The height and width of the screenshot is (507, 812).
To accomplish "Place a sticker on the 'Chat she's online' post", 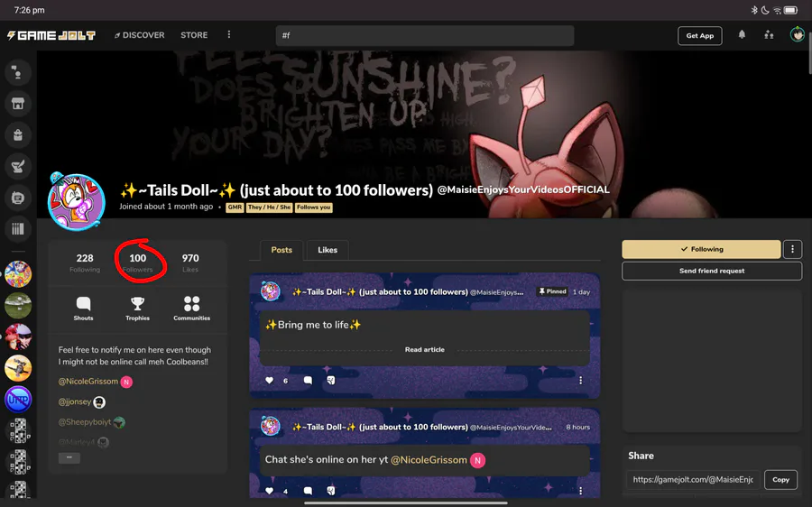I will 331,491.
